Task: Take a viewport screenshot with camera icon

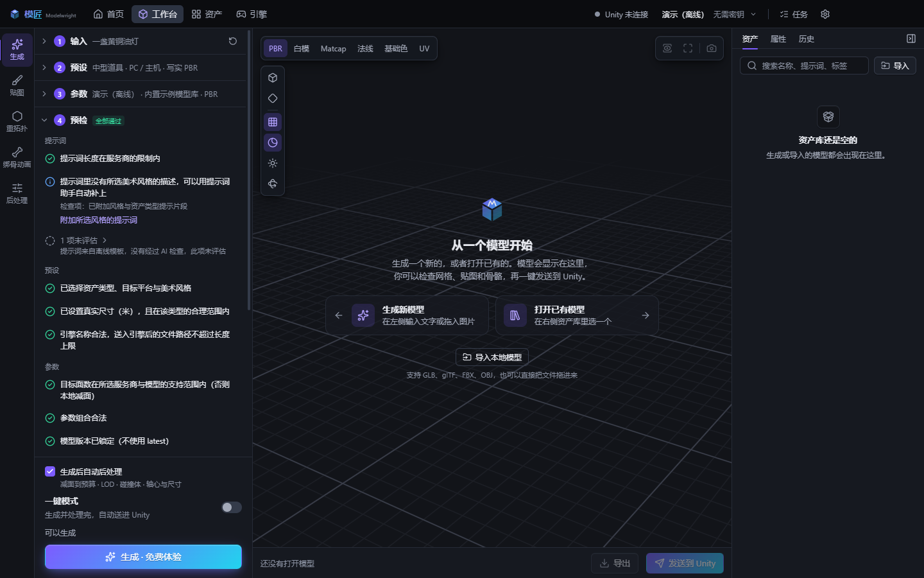Action: tap(712, 48)
